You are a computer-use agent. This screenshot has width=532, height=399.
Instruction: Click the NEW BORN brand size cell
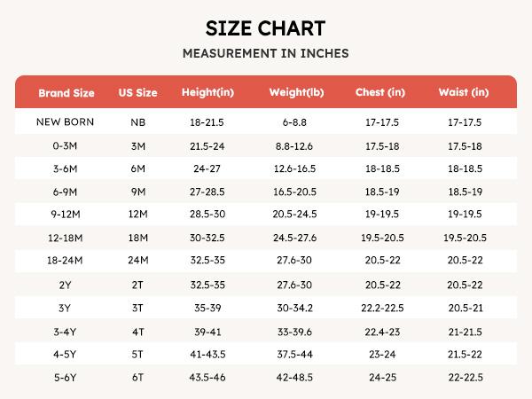coord(66,121)
